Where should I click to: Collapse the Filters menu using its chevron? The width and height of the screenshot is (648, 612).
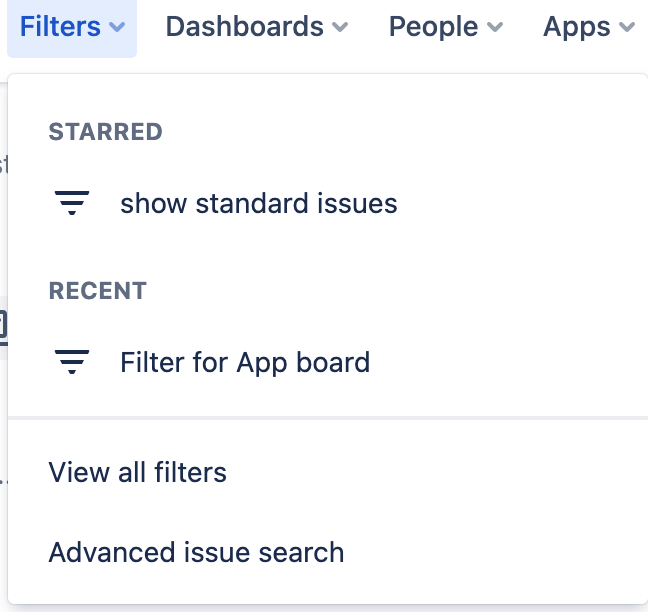pyautogui.click(x=118, y=28)
